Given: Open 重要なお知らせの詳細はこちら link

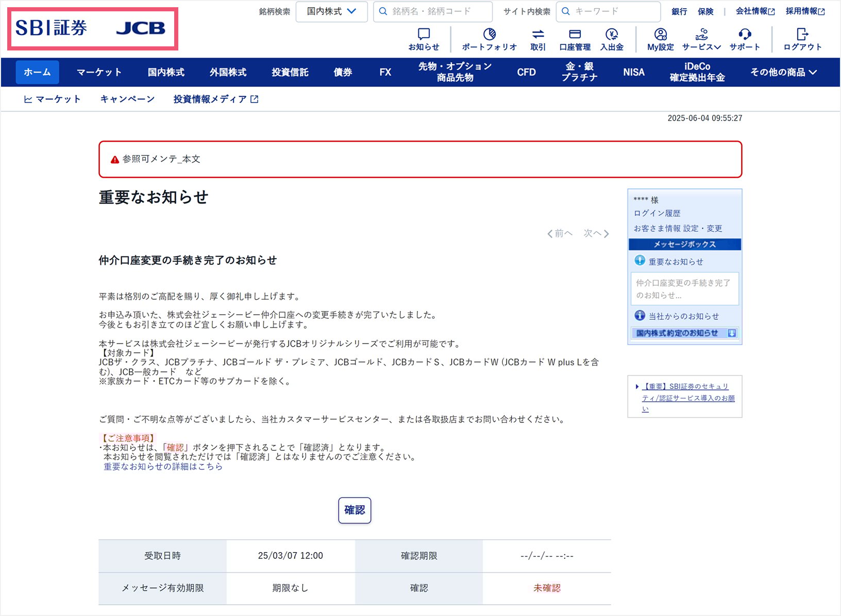Looking at the screenshot, I should [x=162, y=467].
